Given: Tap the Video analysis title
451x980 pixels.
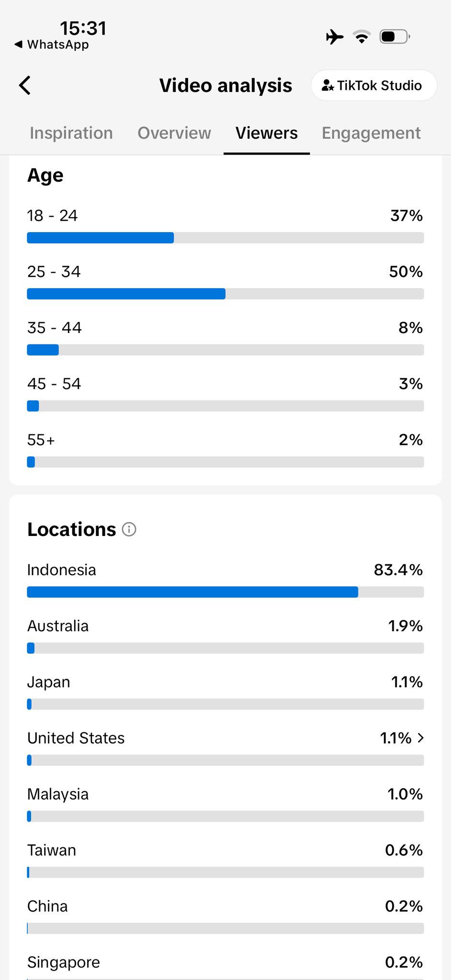Looking at the screenshot, I should coord(225,86).
